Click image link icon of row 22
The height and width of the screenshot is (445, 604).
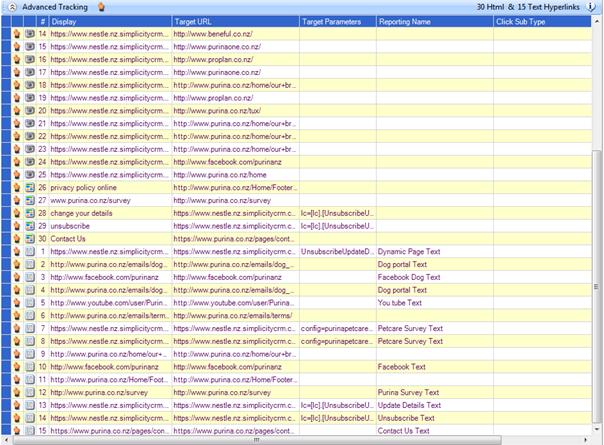click(30, 136)
